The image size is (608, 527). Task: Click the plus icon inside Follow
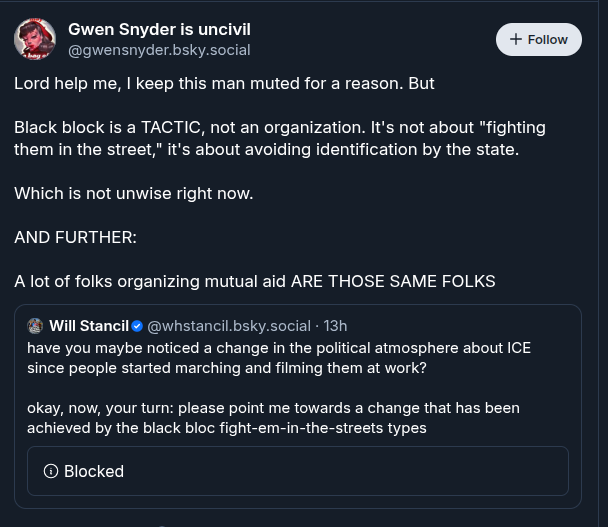[x=515, y=39]
